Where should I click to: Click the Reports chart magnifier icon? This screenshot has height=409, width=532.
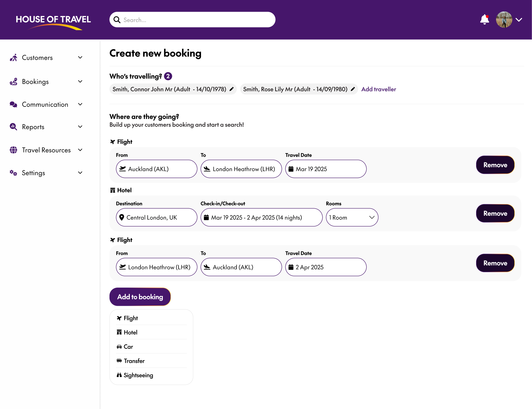(14, 127)
